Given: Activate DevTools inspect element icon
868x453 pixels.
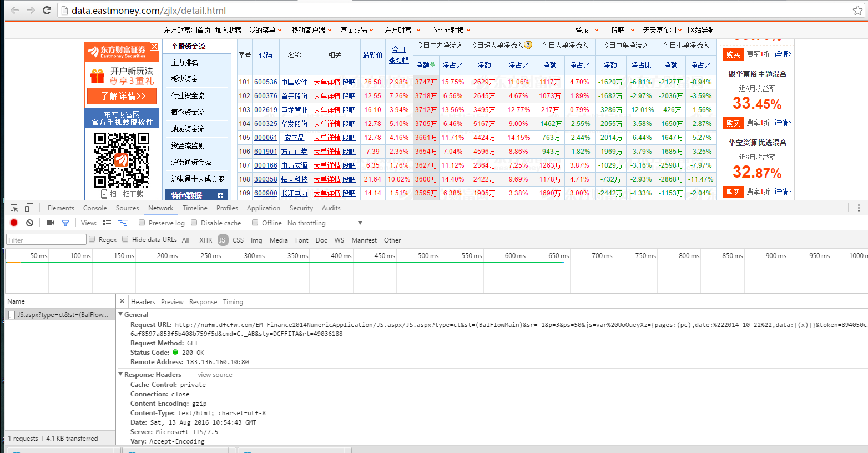Looking at the screenshot, I should [x=14, y=208].
